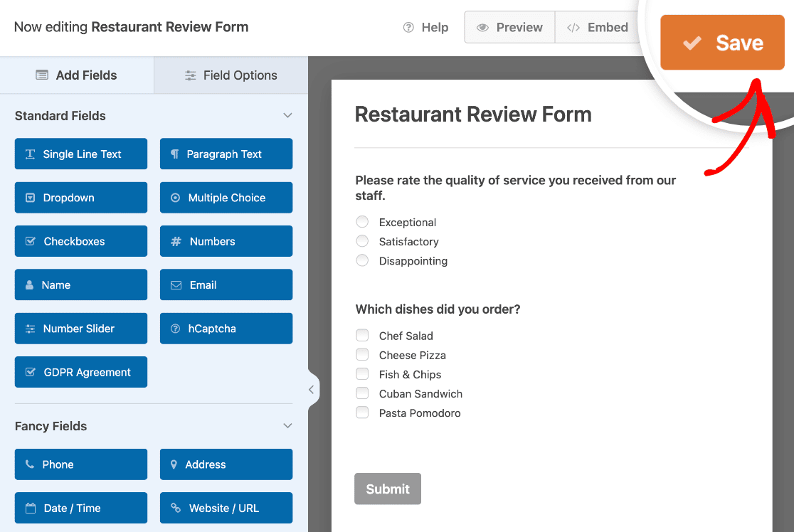Click the Address map pin icon
This screenshot has height=532, width=794.
click(175, 464)
